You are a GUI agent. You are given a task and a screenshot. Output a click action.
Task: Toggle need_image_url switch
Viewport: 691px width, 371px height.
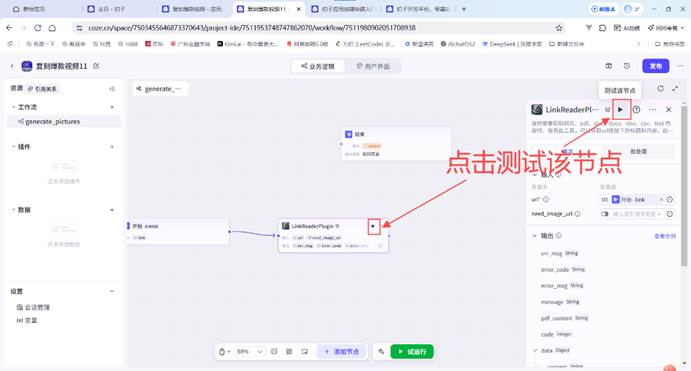point(605,214)
